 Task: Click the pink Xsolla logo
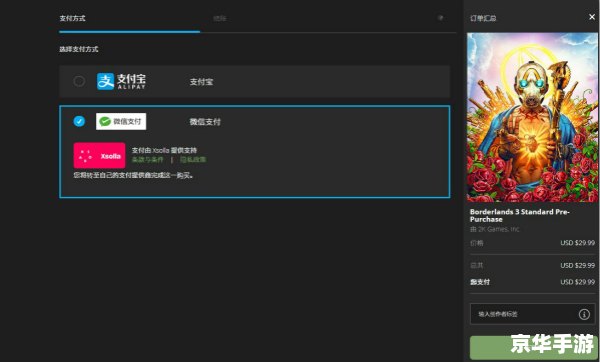point(99,155)
